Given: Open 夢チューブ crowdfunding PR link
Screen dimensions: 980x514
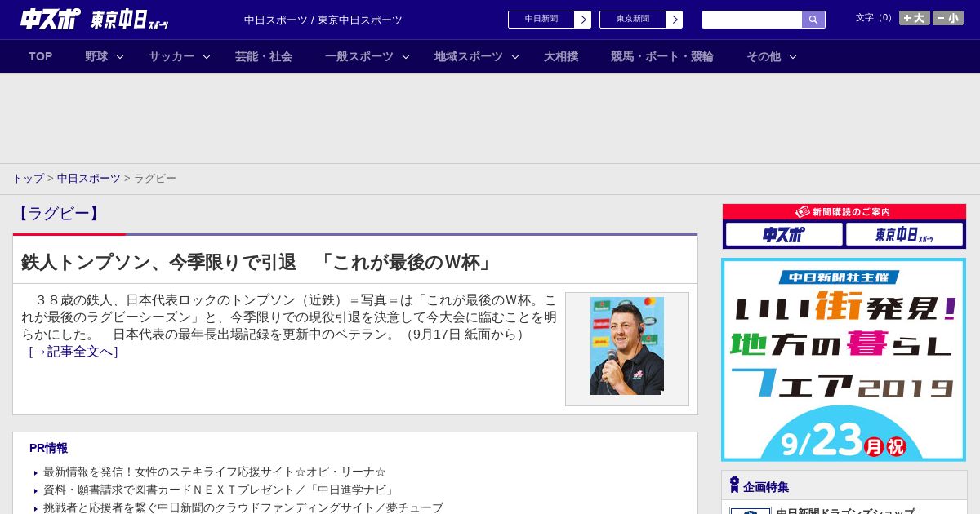Looking at the screenshot, I should point(243,507).
